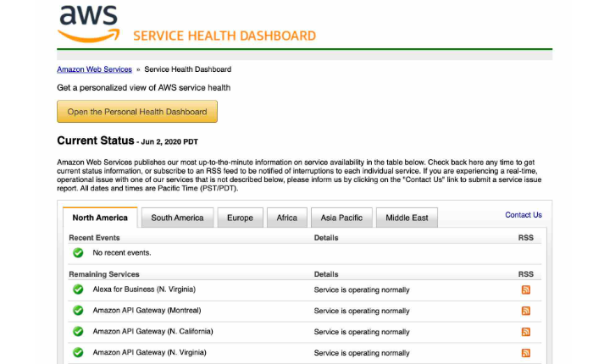Click 'Current Status' heading
Image resolution: width=593 pixels, height=364 pixels.
[x=96, y=141]
